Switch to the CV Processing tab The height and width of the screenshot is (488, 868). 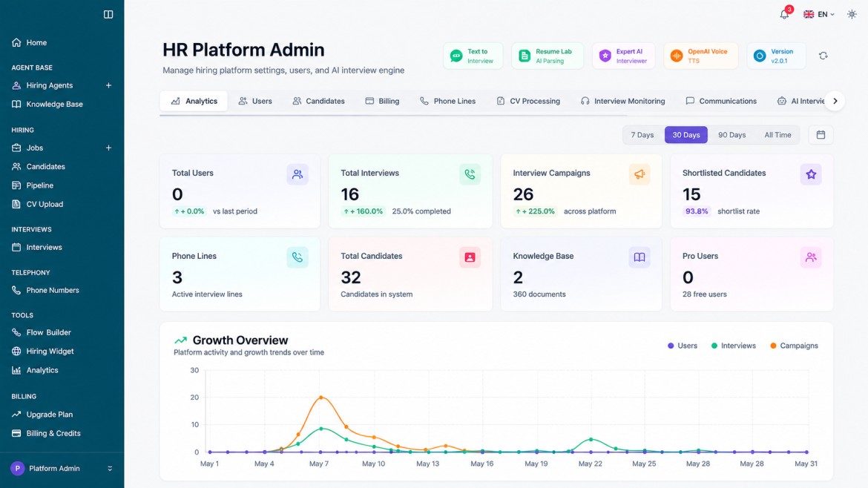pos(528,102)
